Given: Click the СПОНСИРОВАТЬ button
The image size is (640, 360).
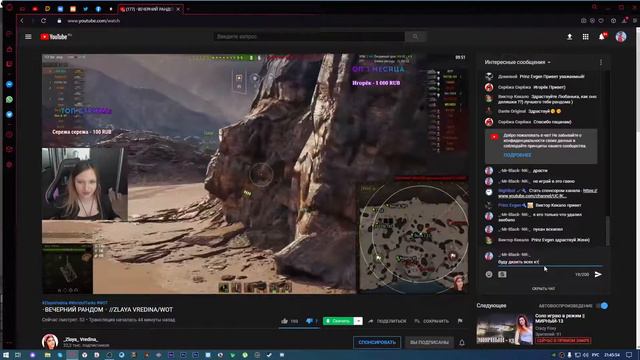Looking at the screenshot, I should click(x=377, y=342).
